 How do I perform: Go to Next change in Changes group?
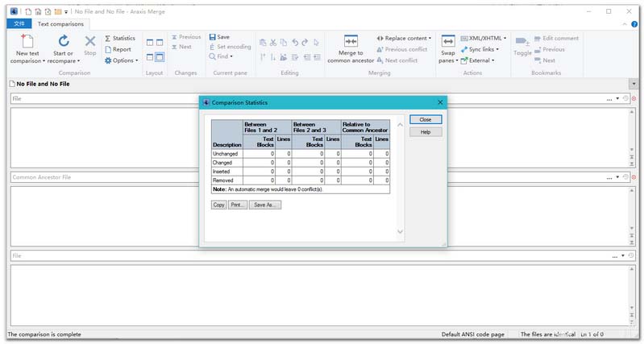(181, 47)
